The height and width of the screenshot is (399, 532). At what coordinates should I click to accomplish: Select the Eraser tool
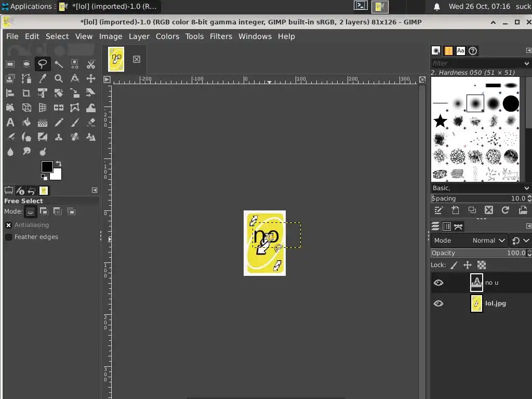[91, 123]
